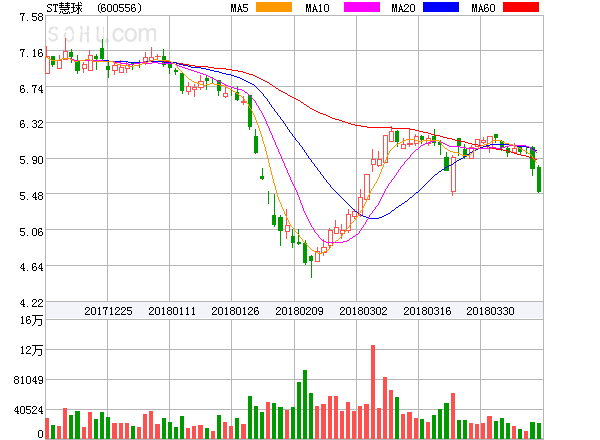Click the 40524 volume axis label

click(x=28, y=410)
